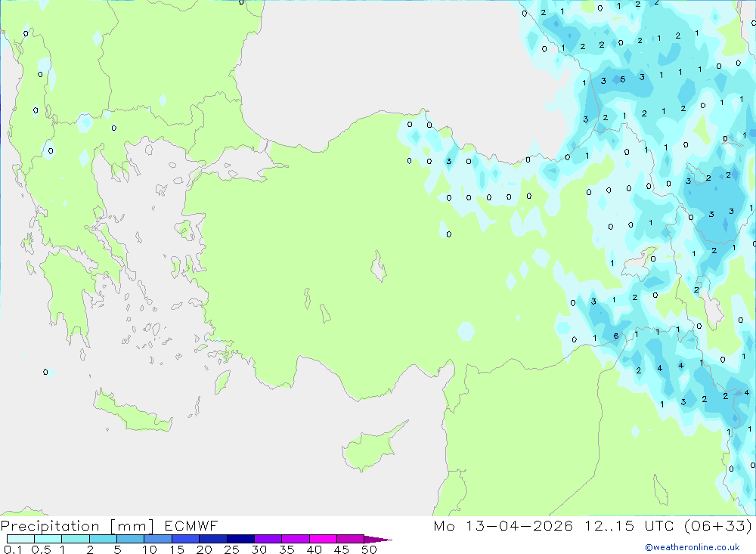Viewport: 756px width, 554px height.
Task: Click the 15 to 20 mm legend swatch
Action: pyautogui.click(x=185, y=539)
